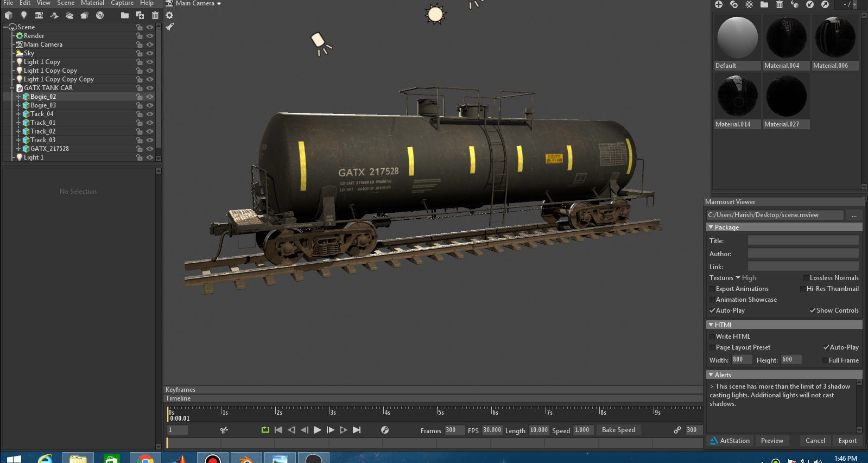Add a new camera with the camera icon
868x463 pixels.
click(x=39, y=15)
